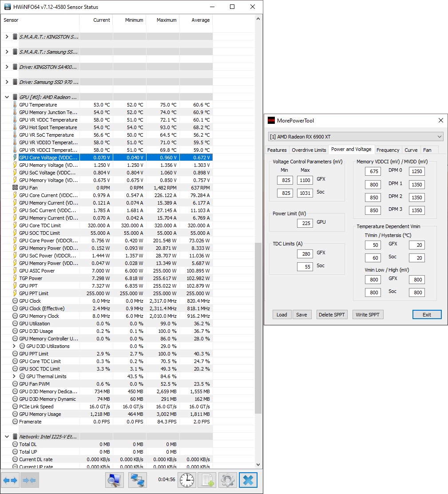448x494 pixels.
Task: Collapse the GPU [#0]: AMD Radeon group
Action: click(7, 97)
